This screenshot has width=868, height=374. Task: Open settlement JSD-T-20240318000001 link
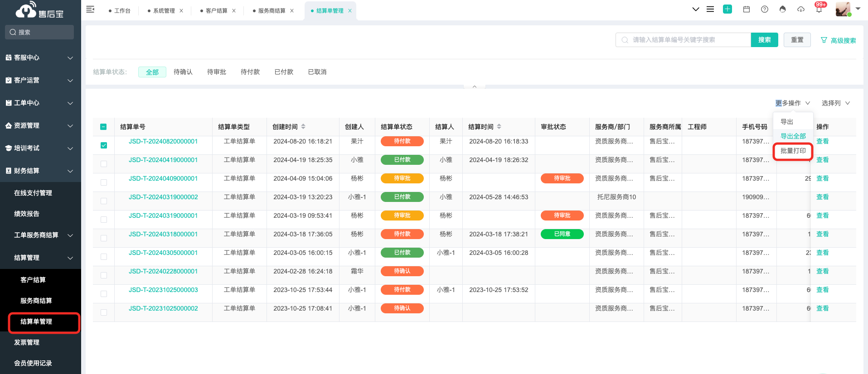click(x=163, y=234)
